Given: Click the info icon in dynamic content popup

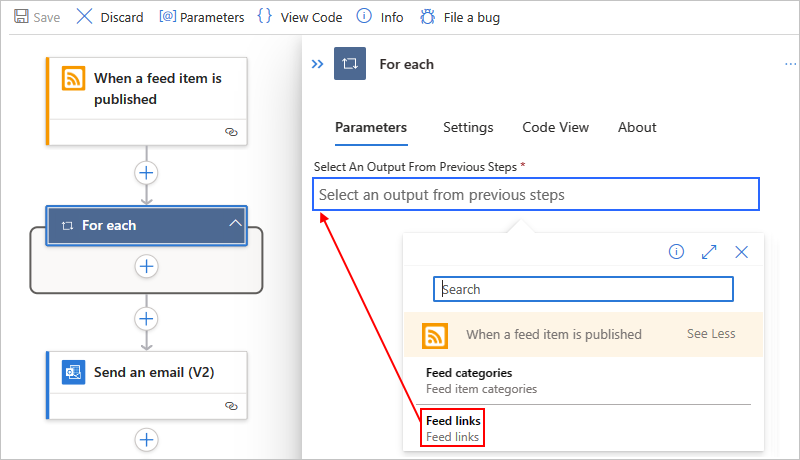Looking at the screenshot, I should 676,251.
